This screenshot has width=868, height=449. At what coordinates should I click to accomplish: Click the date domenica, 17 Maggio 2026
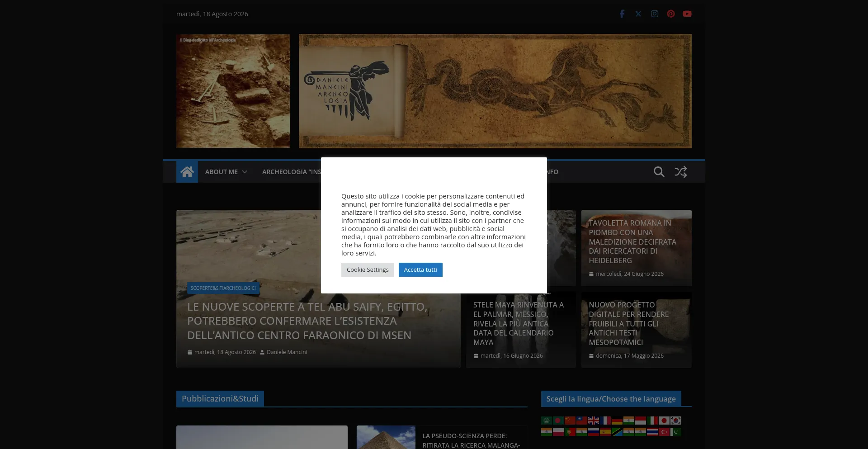630,356
